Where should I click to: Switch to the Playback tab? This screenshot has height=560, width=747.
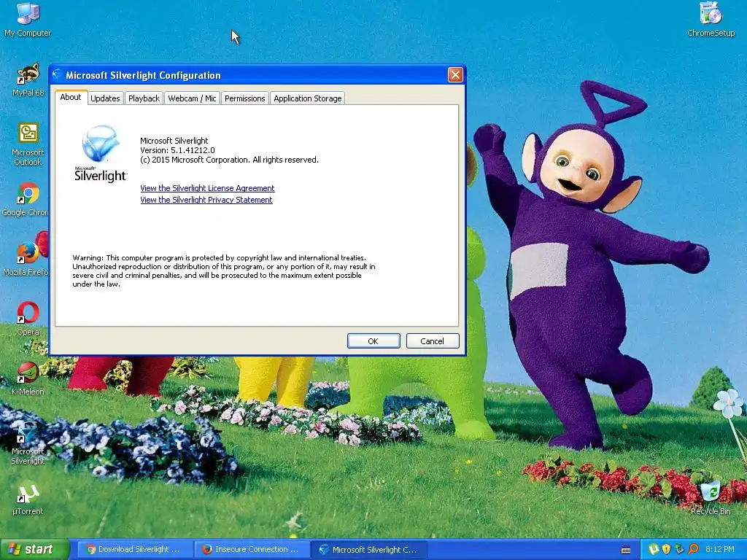click(144, 98)
